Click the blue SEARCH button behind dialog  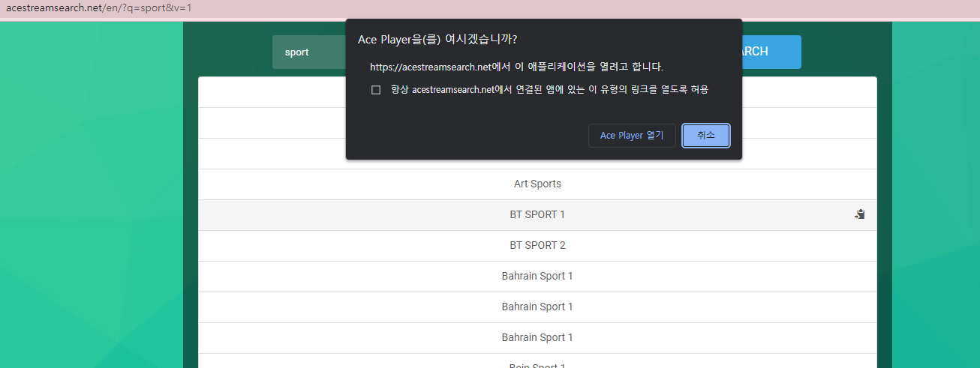tap(771, 52)
